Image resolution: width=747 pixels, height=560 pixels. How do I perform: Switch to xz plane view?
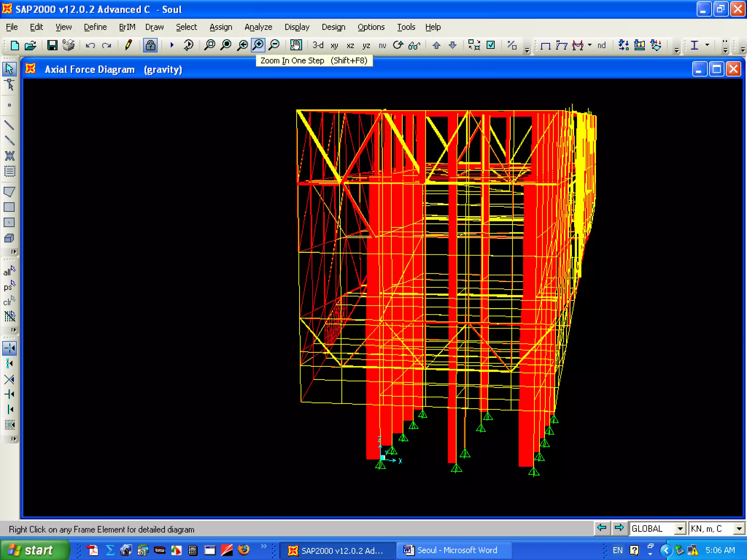pyautogui.click(x=351, y=45)
